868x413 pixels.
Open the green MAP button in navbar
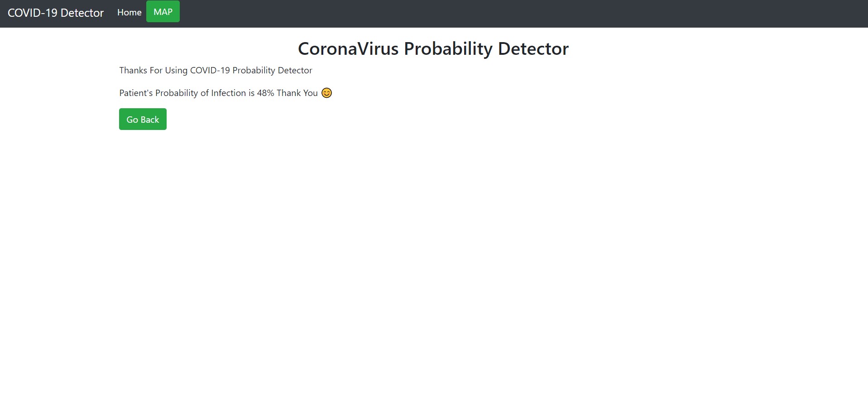pos(163,11)
